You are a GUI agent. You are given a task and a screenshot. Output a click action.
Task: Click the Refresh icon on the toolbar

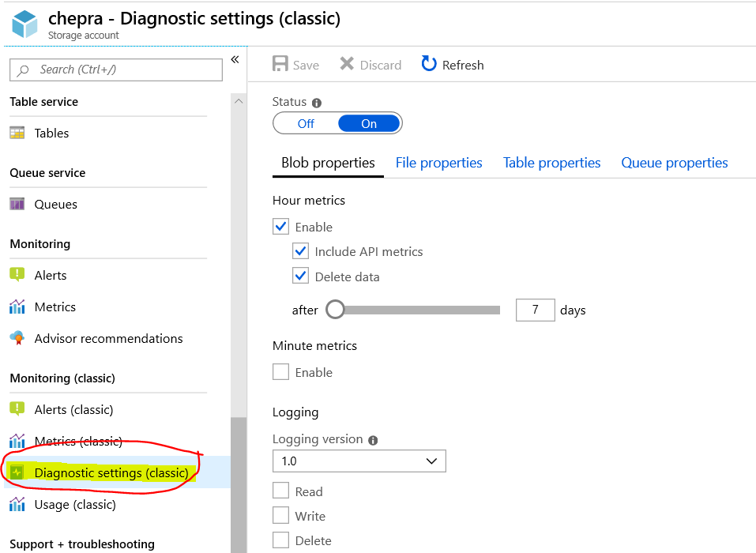click(428, 65)
